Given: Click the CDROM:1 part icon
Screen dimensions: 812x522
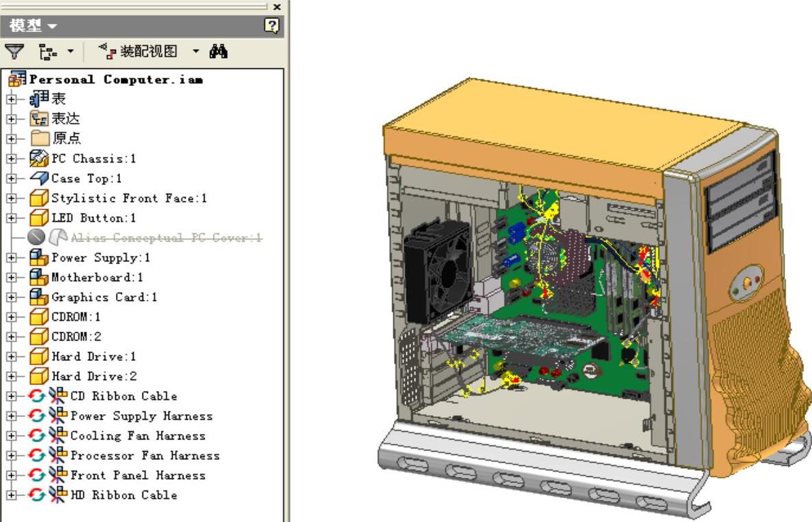Looking at the screenshot, I should pyautogui.click(x=39, y=316).
